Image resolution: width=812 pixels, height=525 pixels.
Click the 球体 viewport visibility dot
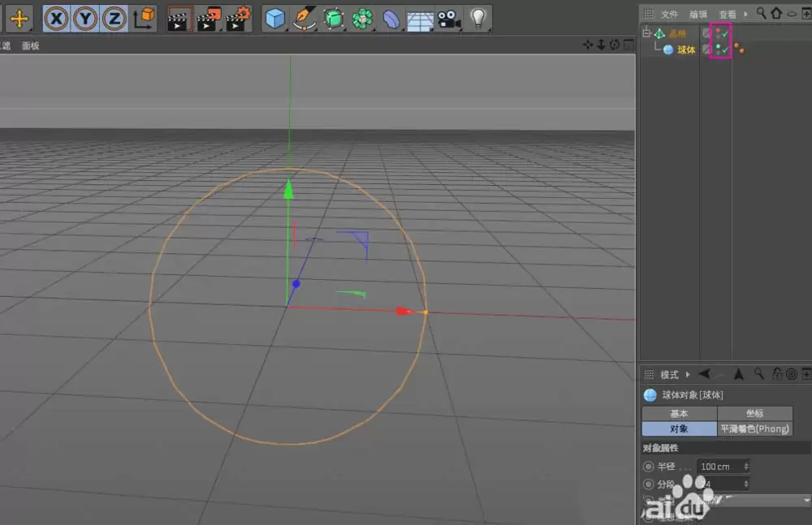pyautogui.click(x=719, y=46)
